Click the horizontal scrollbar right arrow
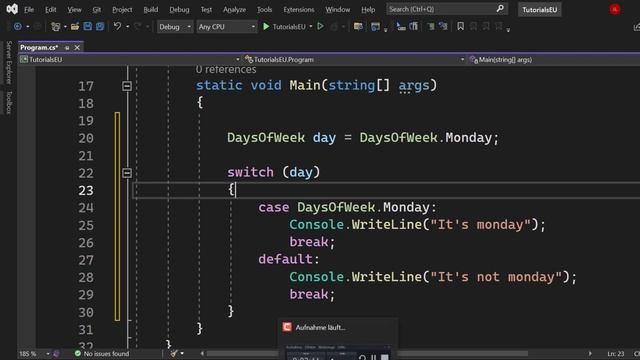 pyautogui.click(x=590, y=353)
